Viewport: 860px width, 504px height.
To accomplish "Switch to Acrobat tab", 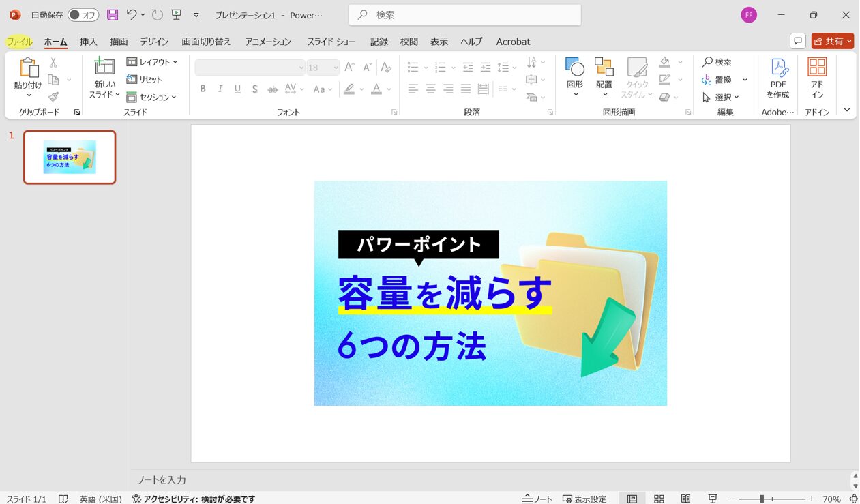I will click(513, 42).
